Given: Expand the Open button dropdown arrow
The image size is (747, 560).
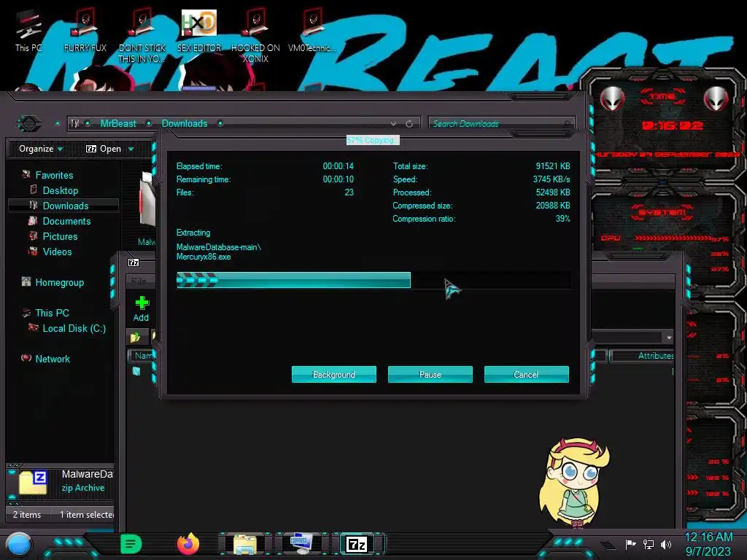Looking at the screenshot, I should pos(131,149).
